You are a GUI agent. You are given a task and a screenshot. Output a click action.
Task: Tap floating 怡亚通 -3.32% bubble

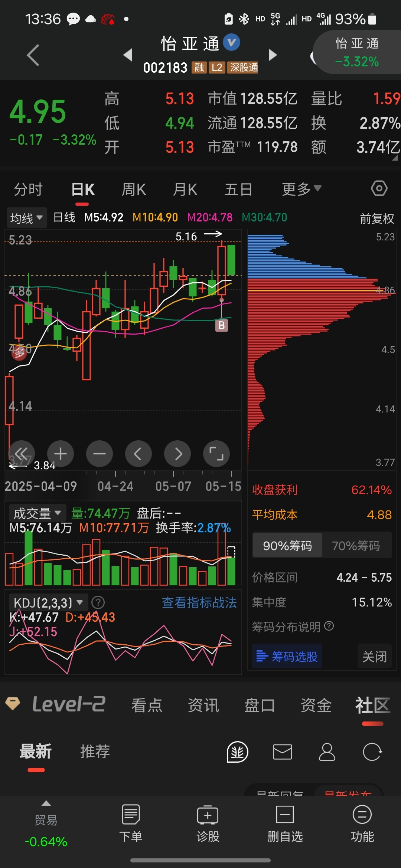tap(357, 52)
